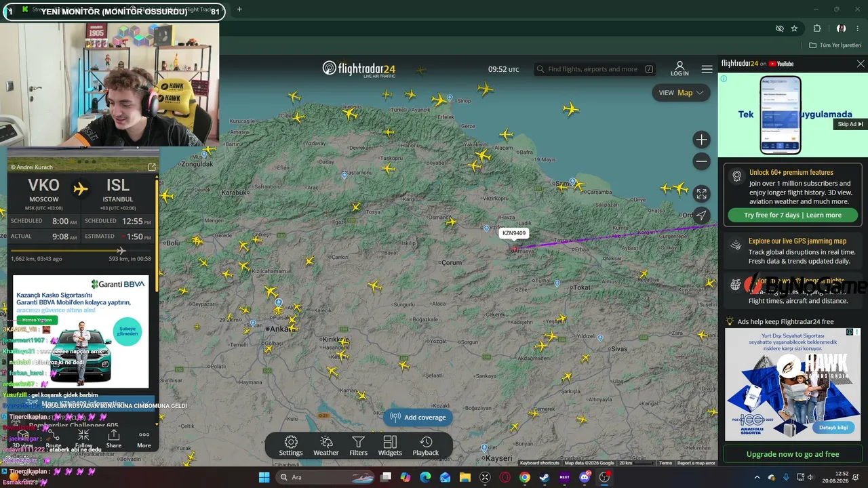Close the Flightradar24 YouTube side panel

(x=861, y=64)
